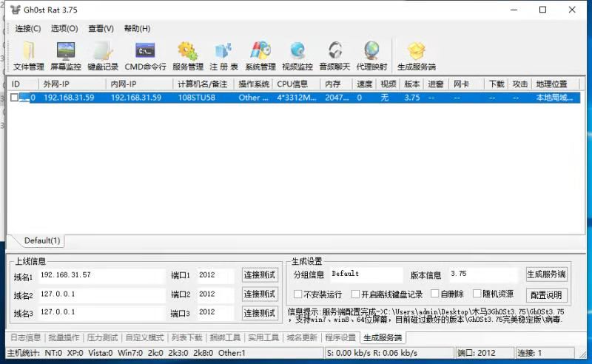Enable the 随机资源 checkbox
Viewport: 592px width, 364px height.
[477, 294]
